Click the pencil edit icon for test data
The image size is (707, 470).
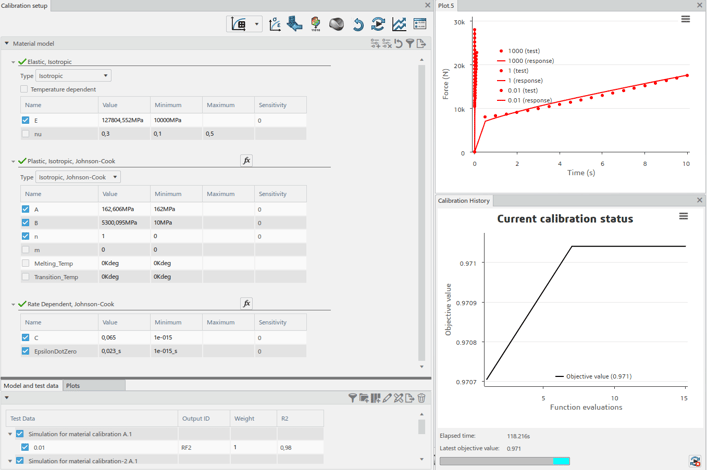(x=387, y=398)
